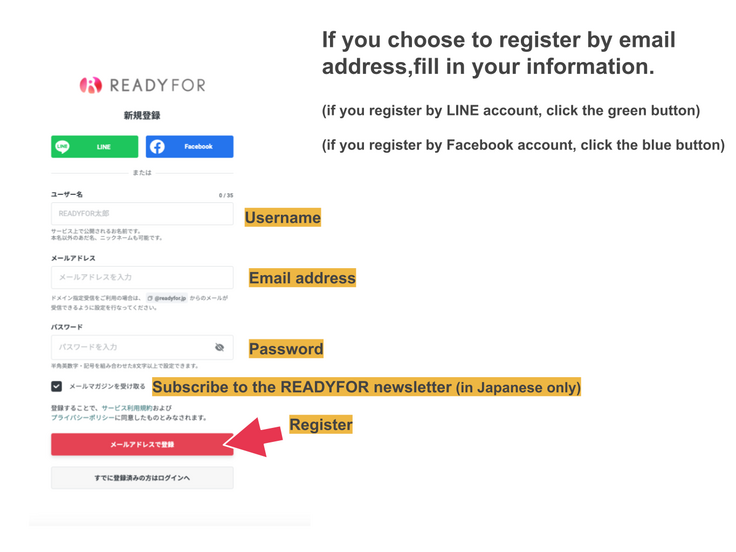Viewport: 736px width, 552px height.
Task: Click into the パスワード password field
Action: 130,347
